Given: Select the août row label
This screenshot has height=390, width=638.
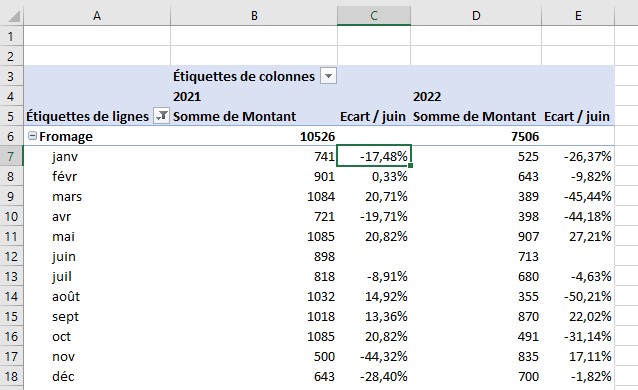Looking at the screenshot, I should pyautogui.click(x=97, y=296).
